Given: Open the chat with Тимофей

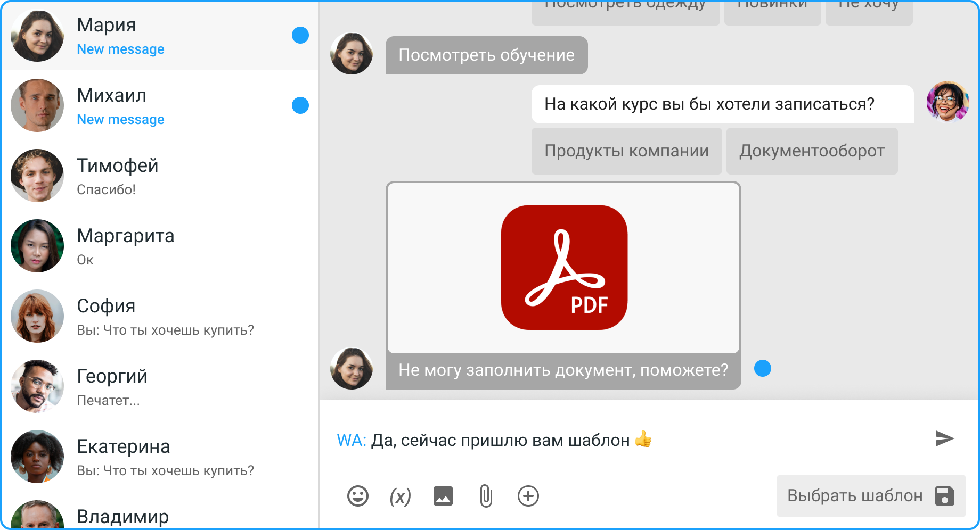Looking at the screenshot, I should coord(160,176).
